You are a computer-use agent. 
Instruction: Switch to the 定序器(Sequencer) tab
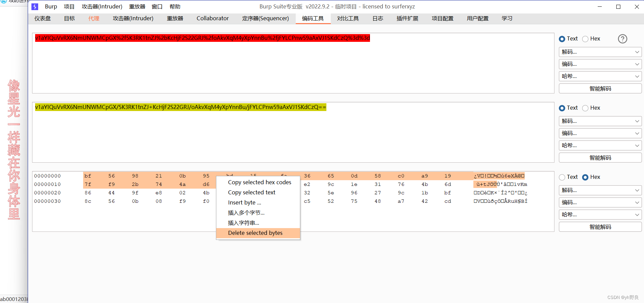pos(266,19)
